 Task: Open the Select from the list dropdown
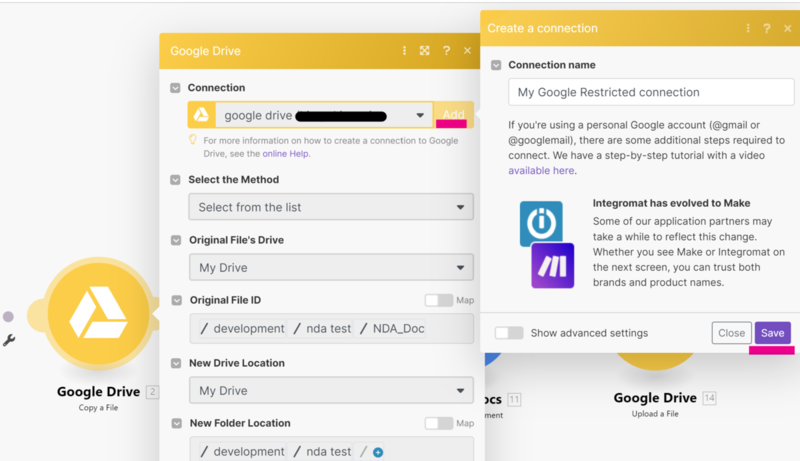pos(331,207)
